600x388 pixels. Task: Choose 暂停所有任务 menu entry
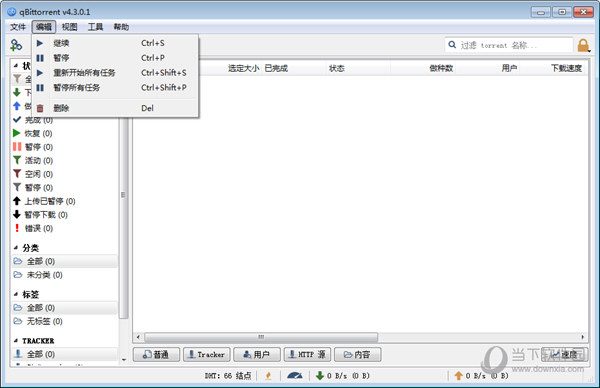[x=115, y=88]
